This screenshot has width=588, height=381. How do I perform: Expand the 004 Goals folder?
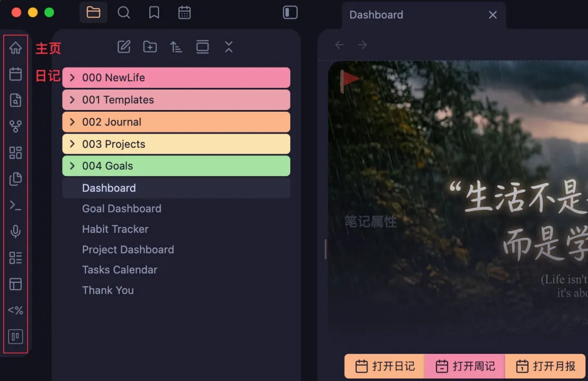(x=72, y=166)
